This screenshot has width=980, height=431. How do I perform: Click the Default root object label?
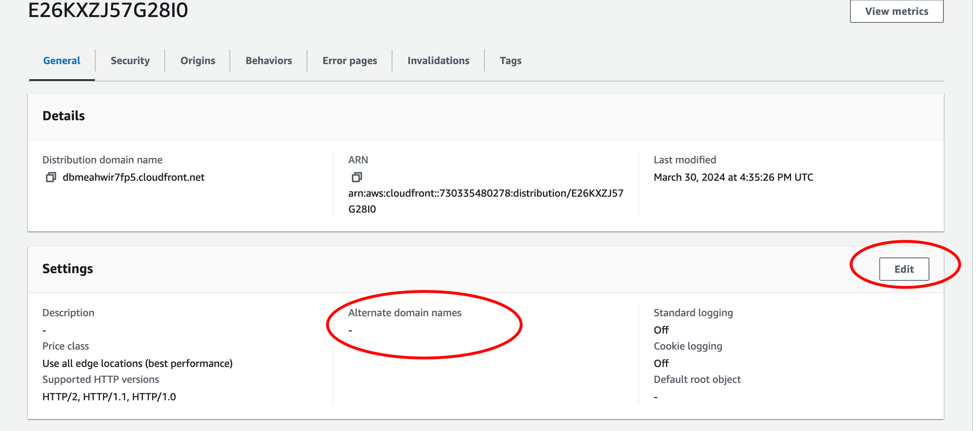click(697, 380)
